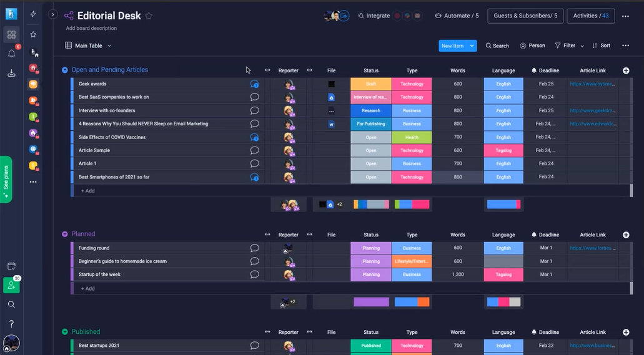Open conversation bubble for Article Sample
This screenshot has height=355, width=644.
point(254,150)
